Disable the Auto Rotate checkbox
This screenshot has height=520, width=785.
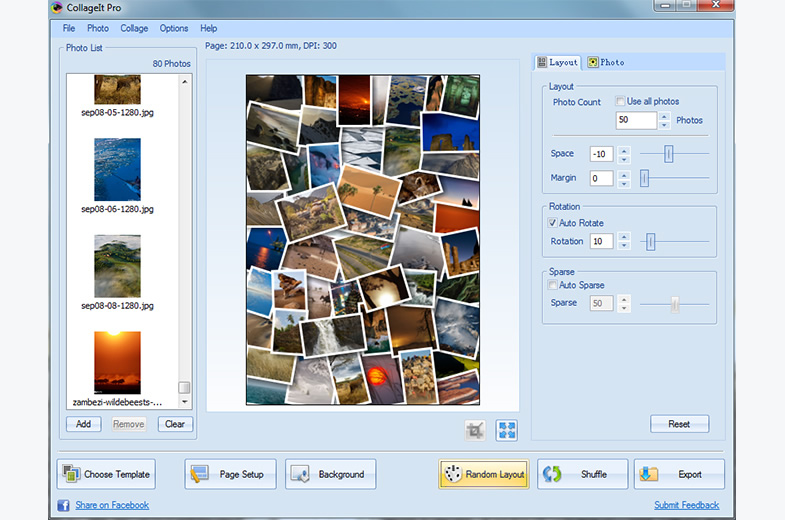pyautogui.click(x=553, y=223)
